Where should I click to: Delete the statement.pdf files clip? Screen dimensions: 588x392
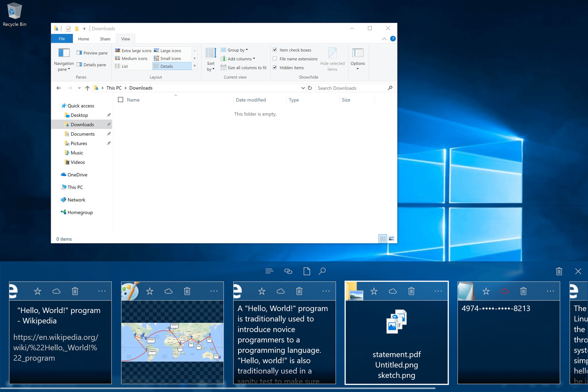(411, 291)
